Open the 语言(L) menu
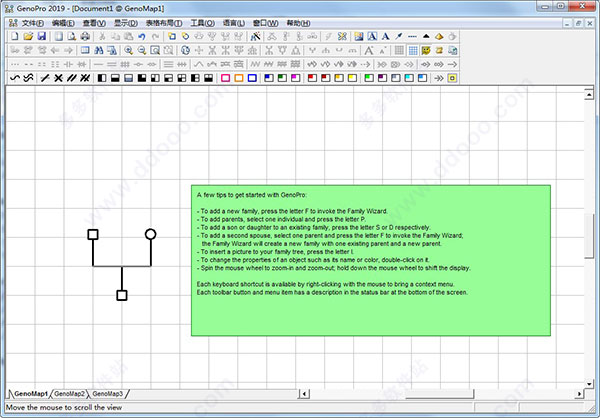 pyautogui.click(x=233, y=23)
